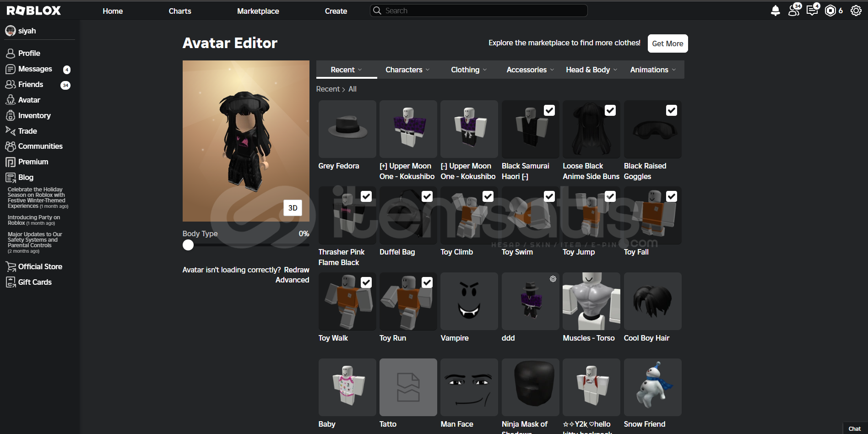Viewport: 868px width, 434px height.
Task: Uncheck the Toy Jump animation
Action: click(x=610, y=196)
